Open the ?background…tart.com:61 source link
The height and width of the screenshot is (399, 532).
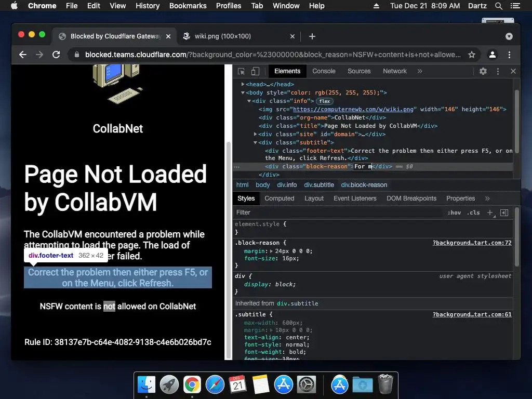pyautogui.click(x=472, y=314)
